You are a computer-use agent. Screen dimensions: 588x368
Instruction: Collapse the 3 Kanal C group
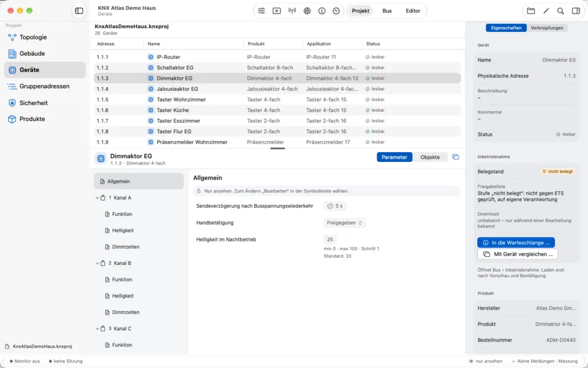(97, 329)
